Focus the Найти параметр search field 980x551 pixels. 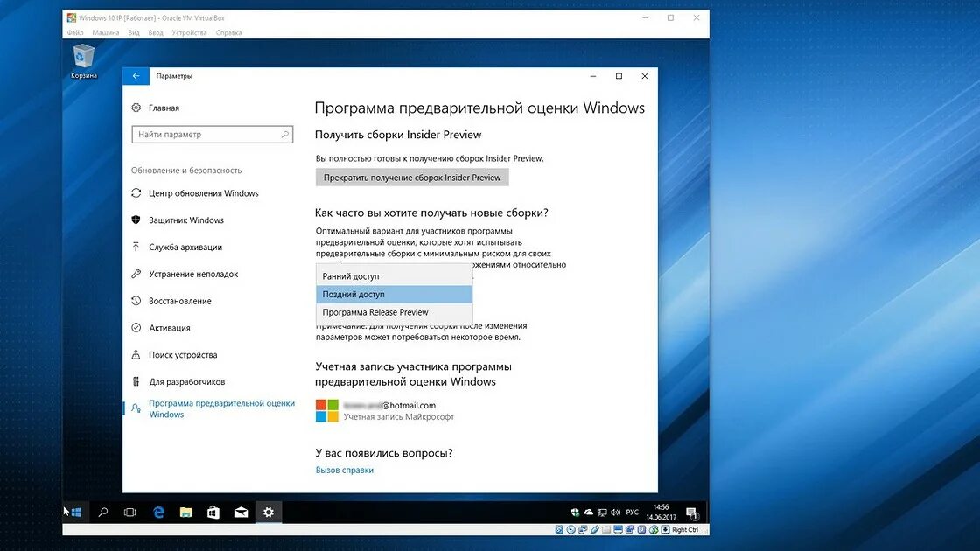213,135
